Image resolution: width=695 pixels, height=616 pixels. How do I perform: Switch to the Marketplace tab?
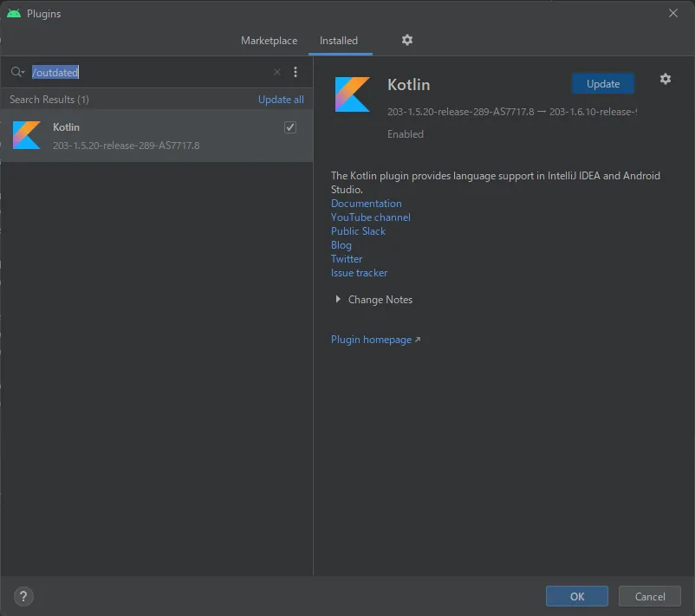click(269, 41)
